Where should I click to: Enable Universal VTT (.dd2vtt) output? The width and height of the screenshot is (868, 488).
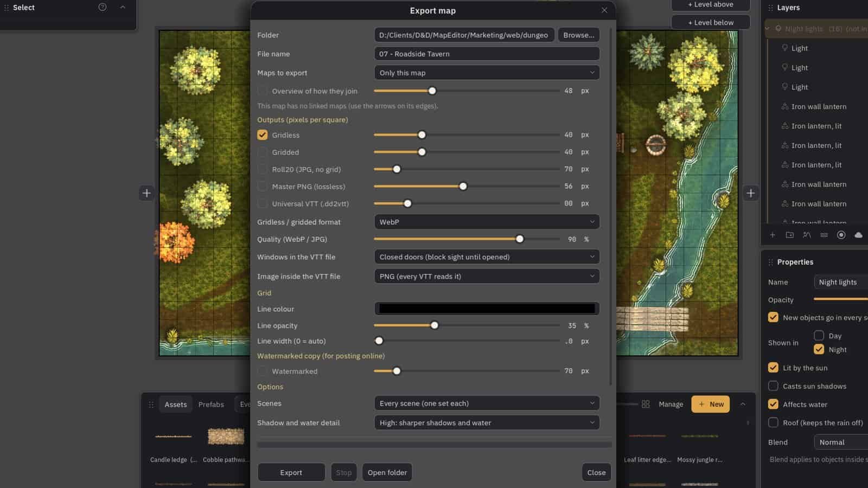[x=263, y=204]
